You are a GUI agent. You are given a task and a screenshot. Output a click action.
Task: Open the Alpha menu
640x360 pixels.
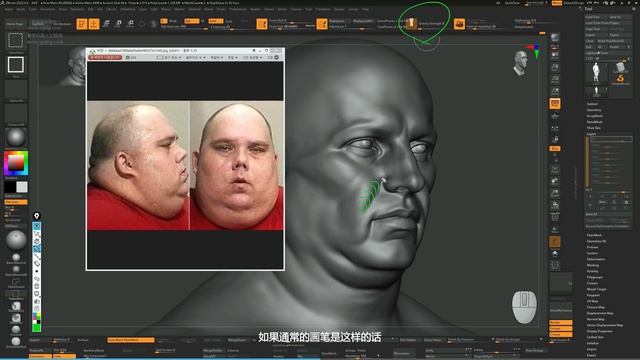[x=9, y=9]
